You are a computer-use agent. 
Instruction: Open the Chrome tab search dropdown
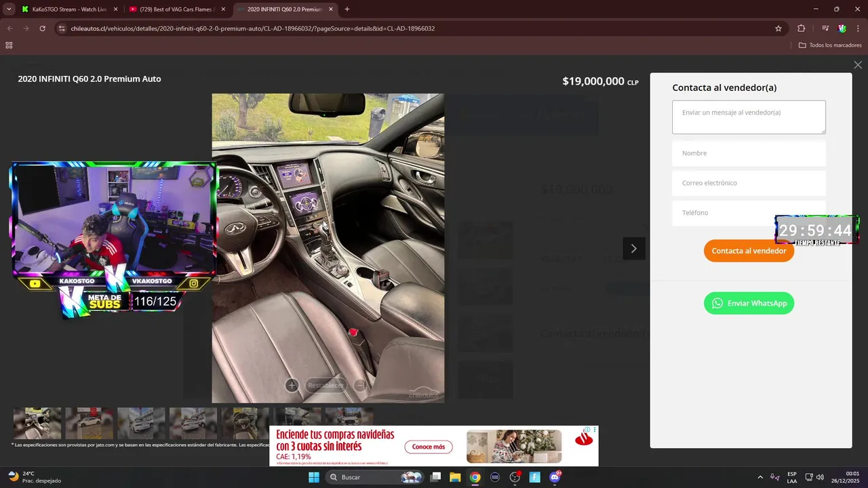[x=9, y=9]
